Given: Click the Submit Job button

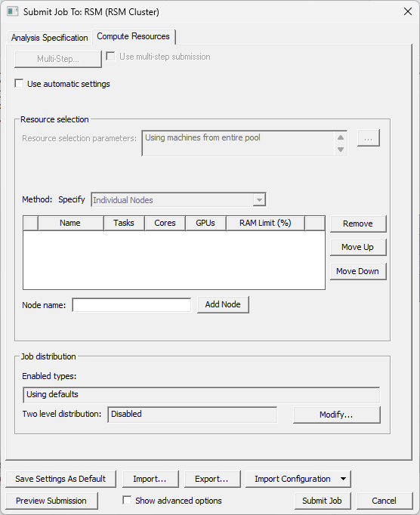Looking at the screenshot, I should [322, 501].
